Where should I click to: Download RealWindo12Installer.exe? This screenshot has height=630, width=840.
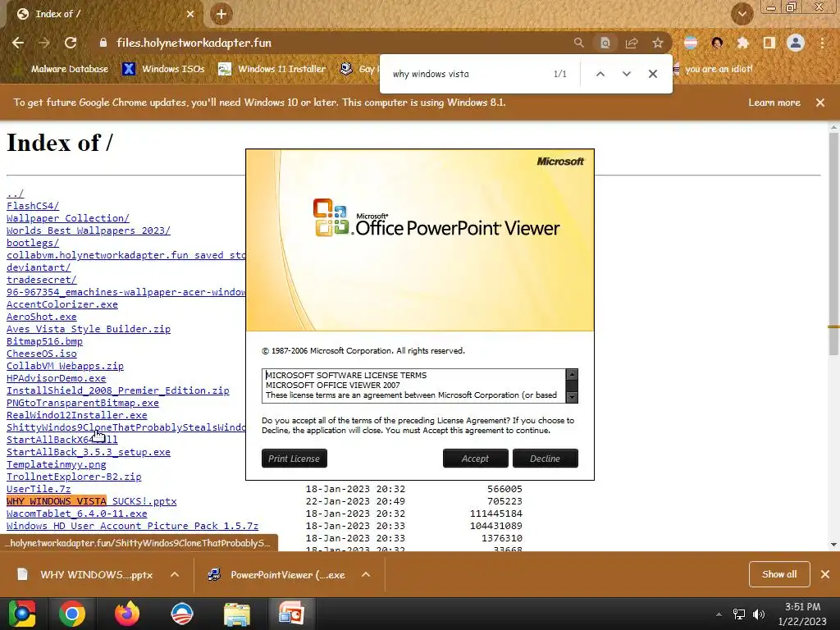(76, 415)
